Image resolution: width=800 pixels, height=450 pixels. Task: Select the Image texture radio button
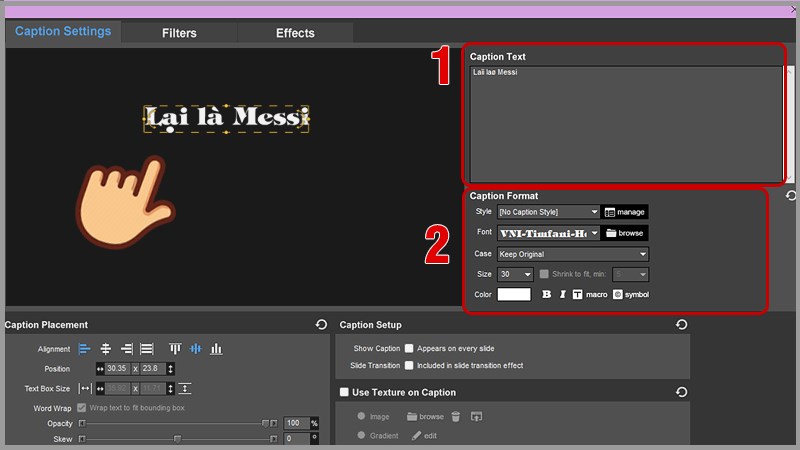(x=361, y=416)
